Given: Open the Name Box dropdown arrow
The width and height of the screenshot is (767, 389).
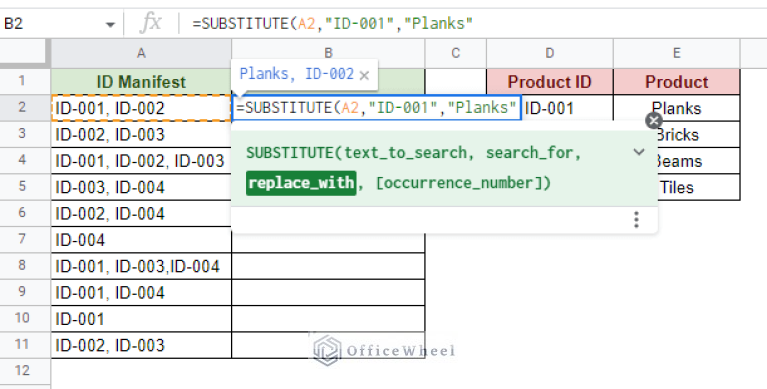Looking at the screenshot, I should point(110,24).
